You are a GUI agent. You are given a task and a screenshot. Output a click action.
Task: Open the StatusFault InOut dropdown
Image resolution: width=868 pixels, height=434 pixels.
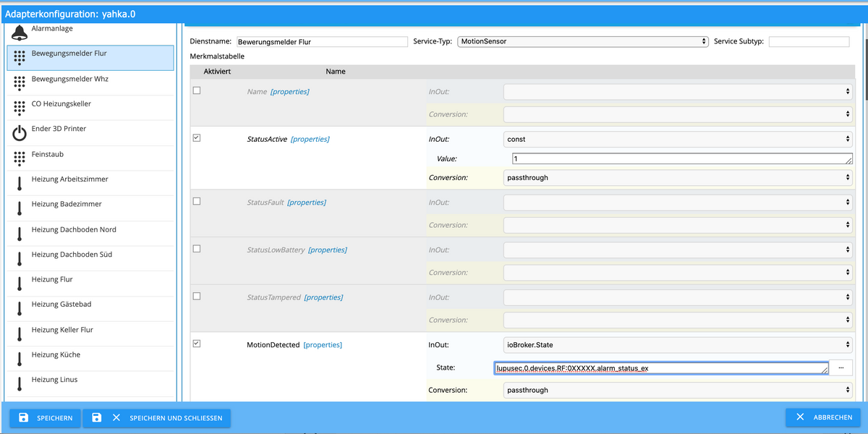[x=678, y=203]
